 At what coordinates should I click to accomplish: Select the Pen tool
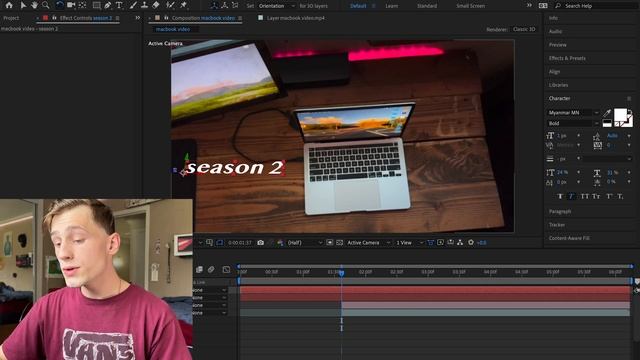click(108, 5)
